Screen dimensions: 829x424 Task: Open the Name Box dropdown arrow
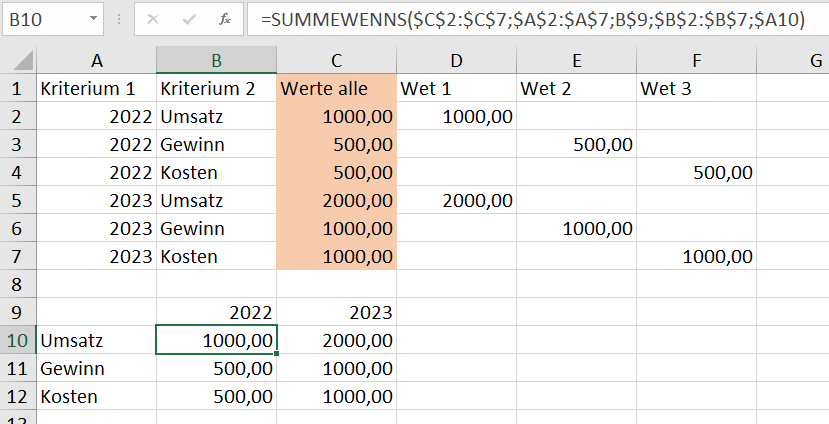pos(94,19)
